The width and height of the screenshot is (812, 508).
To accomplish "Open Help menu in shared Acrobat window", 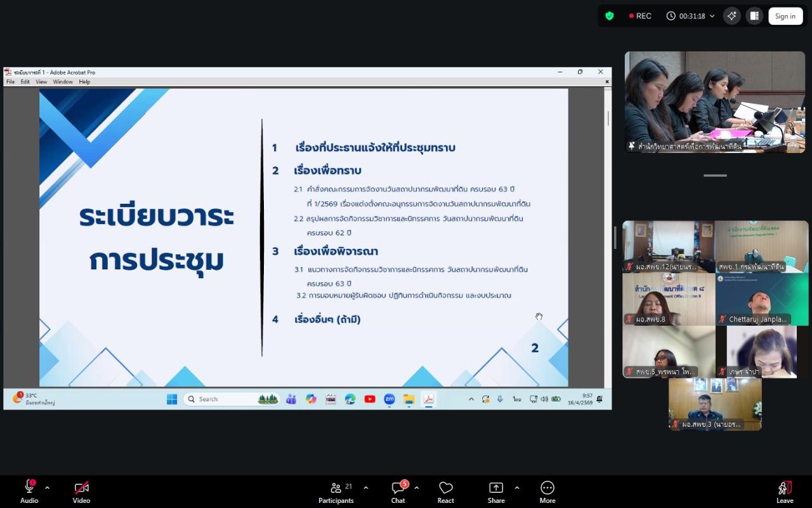I will 84,82.
